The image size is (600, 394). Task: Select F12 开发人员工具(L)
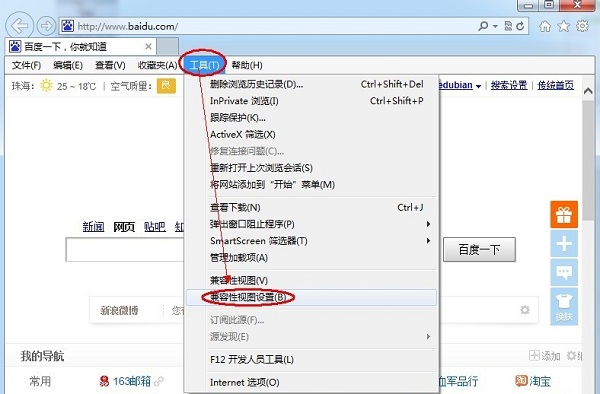pos(311,360)
